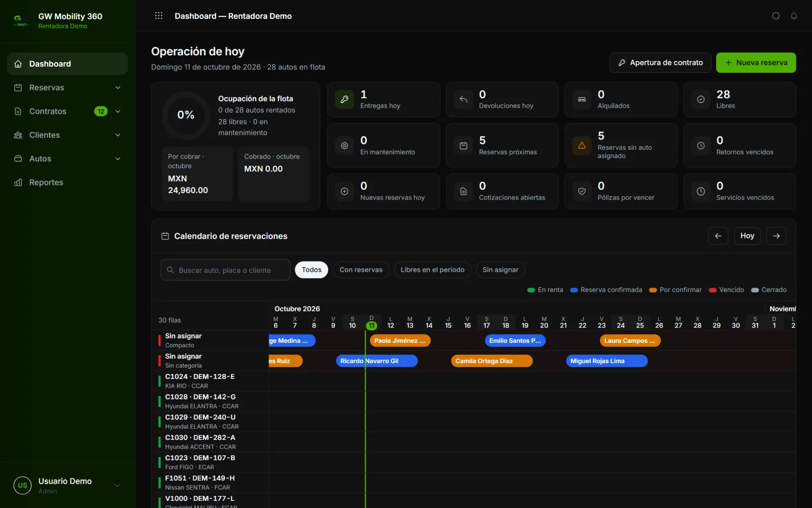
Task: Click clock icon on Servicios vencidos card
Action: click(x=701, y=192)
